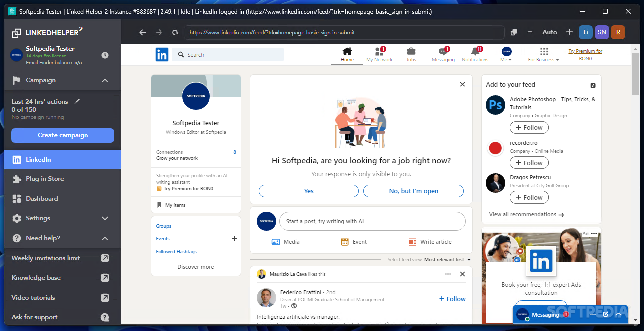
Task: Select the LinkedIn item in the sidebar
Action: pyautogui.click(x=63, y=160)
